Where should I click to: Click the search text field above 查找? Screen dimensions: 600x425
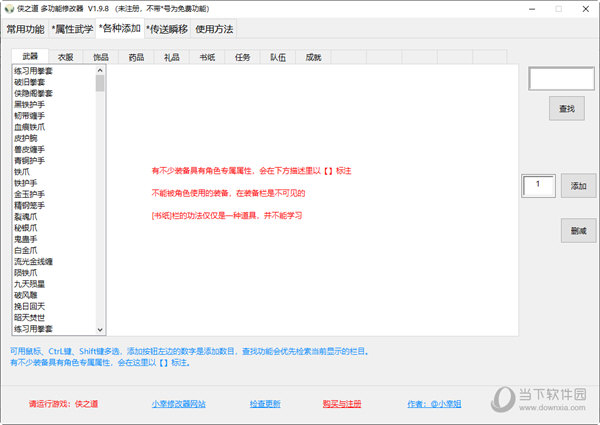[x=561, y=79]
